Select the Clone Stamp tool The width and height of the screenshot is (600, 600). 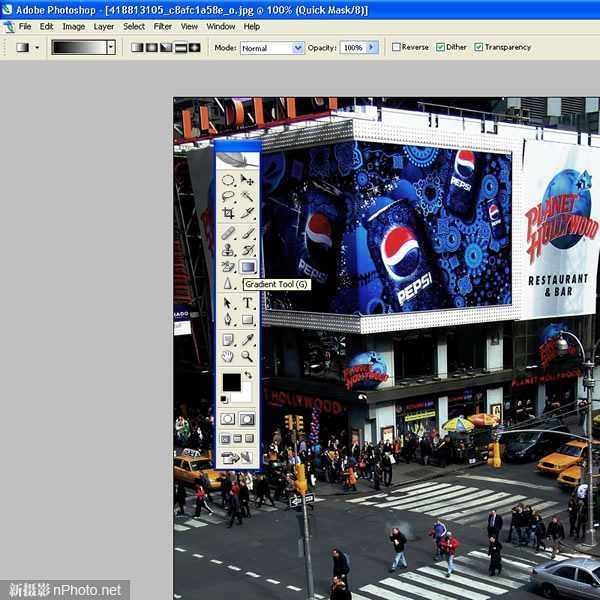pyautogui.click(x=228, y=250)
